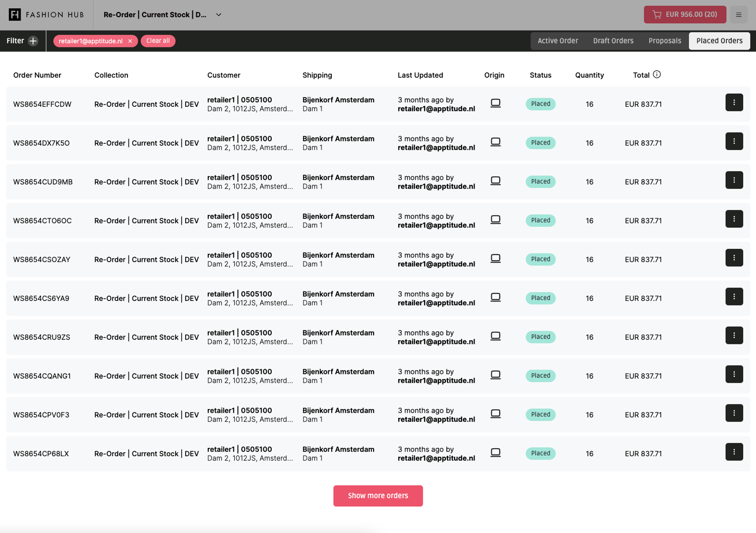The height and width of the screenshot is (533, 756).
Task: Open three-dot options for WS8654CS6YA9
Action: click(x=733, y=297)
